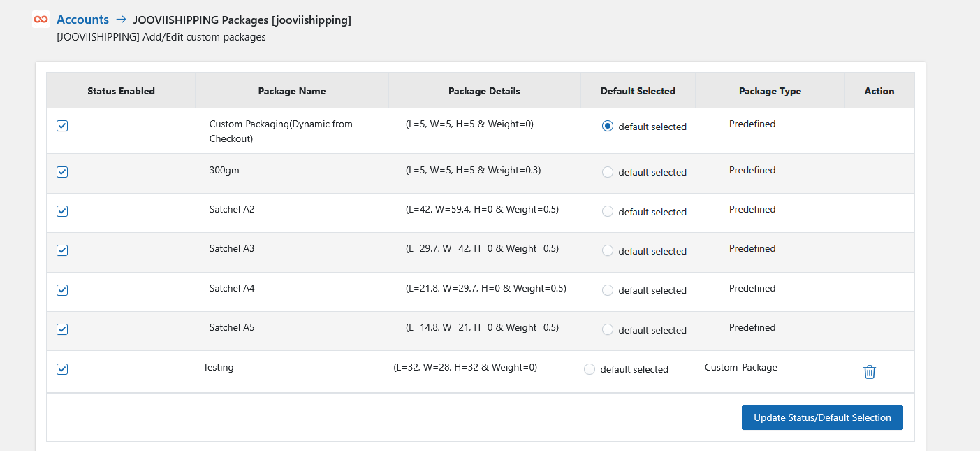980x451 pixels.
Task: Select 300gm as default package
Action: click(608, 172)
